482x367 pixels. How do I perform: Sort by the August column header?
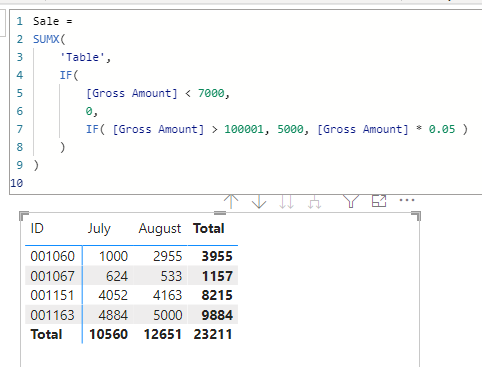pyautogui.click(x=160, y=229)
